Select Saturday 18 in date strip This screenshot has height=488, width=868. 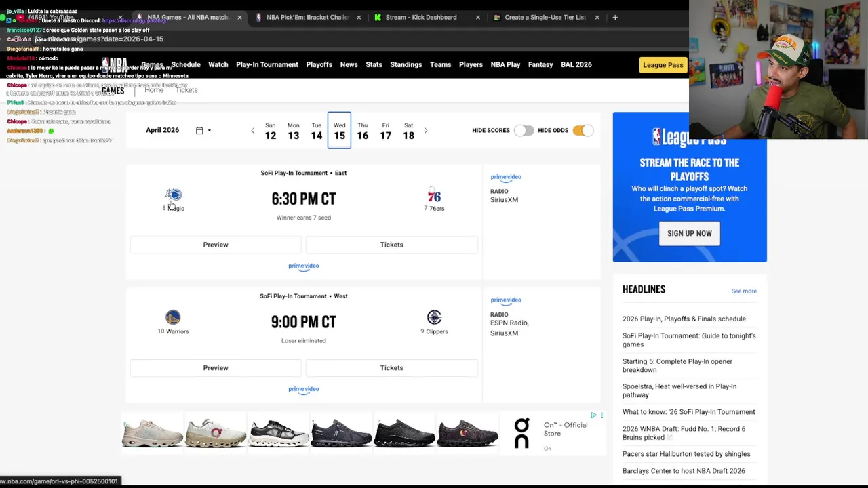[x=408, y=131]
